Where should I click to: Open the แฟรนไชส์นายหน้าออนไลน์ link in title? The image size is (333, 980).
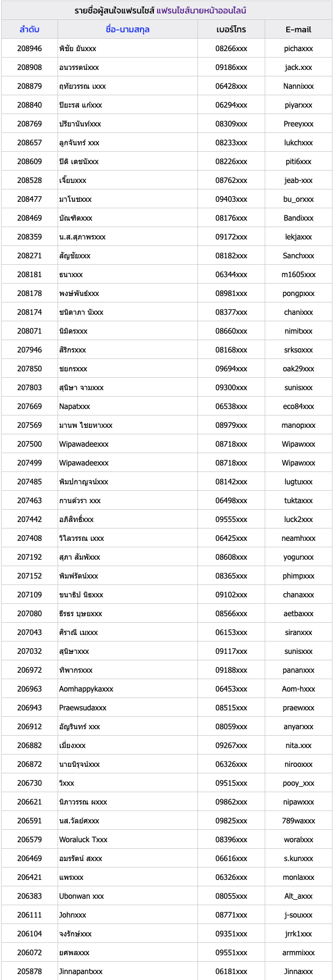click(x=201, y=11)
